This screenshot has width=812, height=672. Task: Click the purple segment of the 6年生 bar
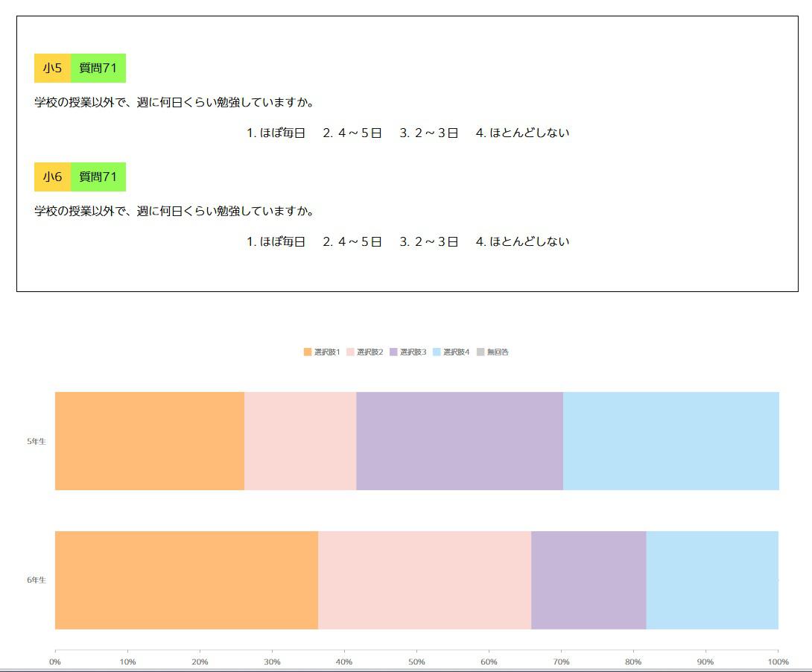click(x=589, y=579)
